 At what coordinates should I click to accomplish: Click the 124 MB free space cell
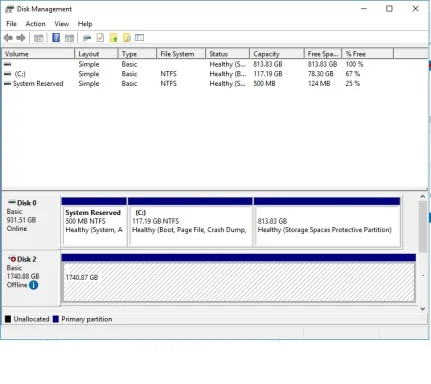(x=319, y=83)
